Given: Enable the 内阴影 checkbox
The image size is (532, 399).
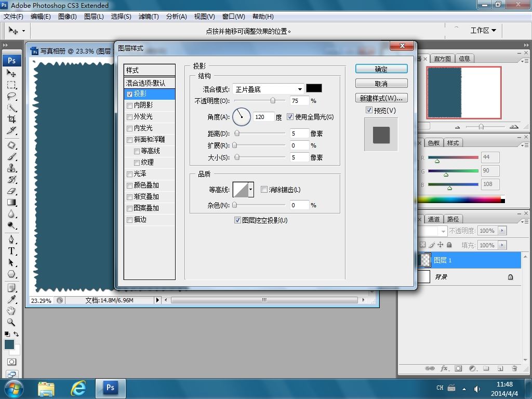Looking at the screenshot, I should click(x=129, y=105).
